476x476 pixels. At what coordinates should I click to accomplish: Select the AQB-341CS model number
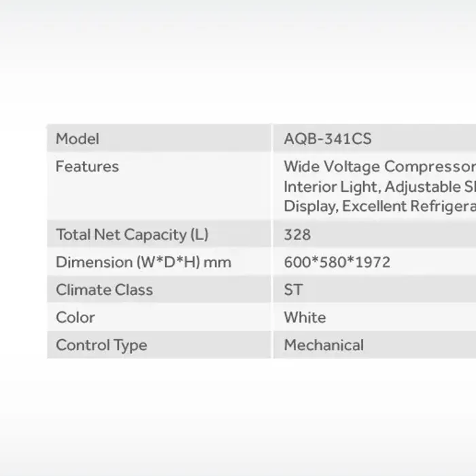point(328,139)
